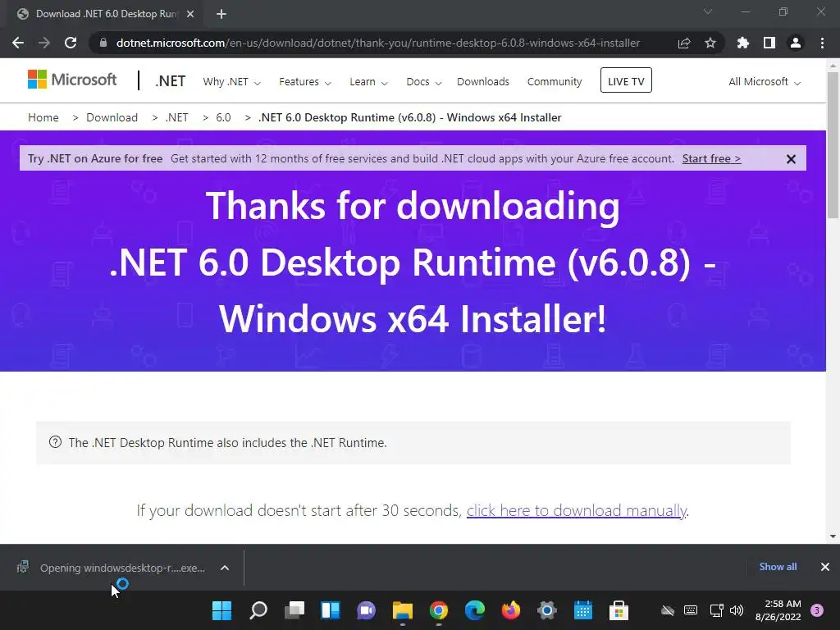This screenshot has height=630, width=840.
Task: Expand the Why .NET menu
Action: point(231,82)
